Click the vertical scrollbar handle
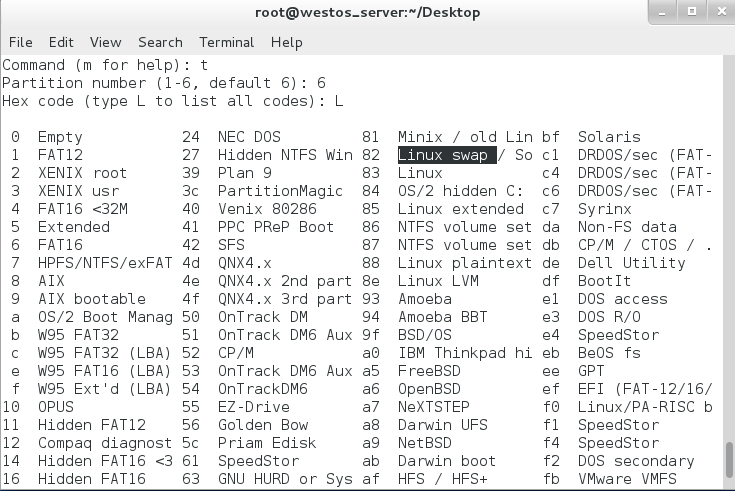The height and width of the screenshot is (491, 735). [729, 459]
